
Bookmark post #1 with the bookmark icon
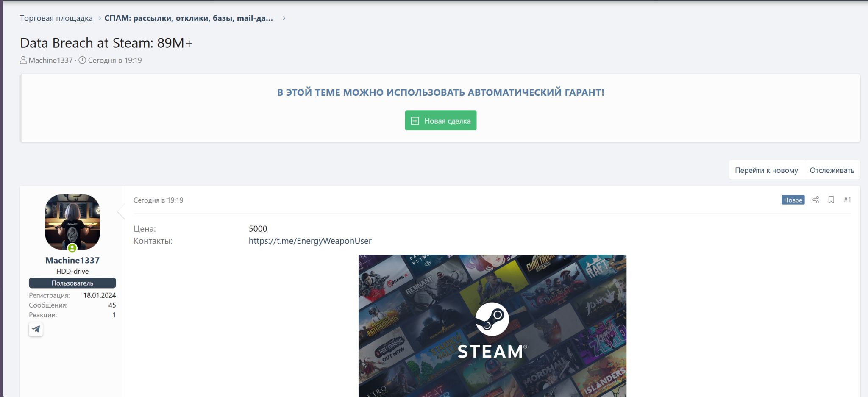pos(831,200)
